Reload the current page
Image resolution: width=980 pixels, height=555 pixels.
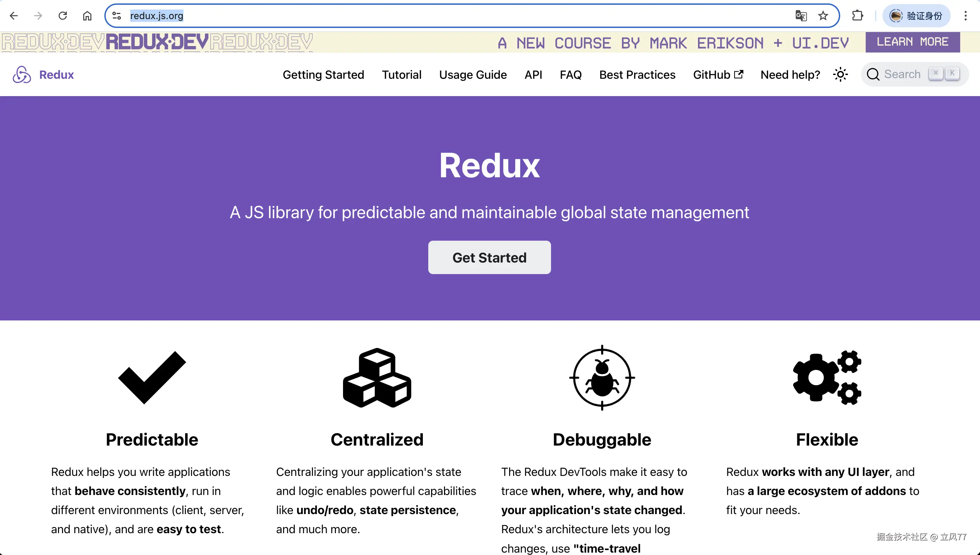click(62, 16)
